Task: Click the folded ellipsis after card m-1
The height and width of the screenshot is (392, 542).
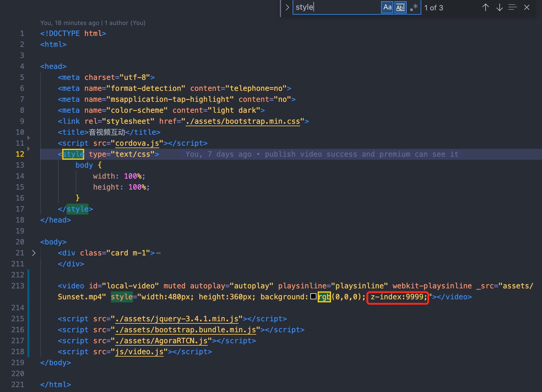Action: tap(158, 253)
